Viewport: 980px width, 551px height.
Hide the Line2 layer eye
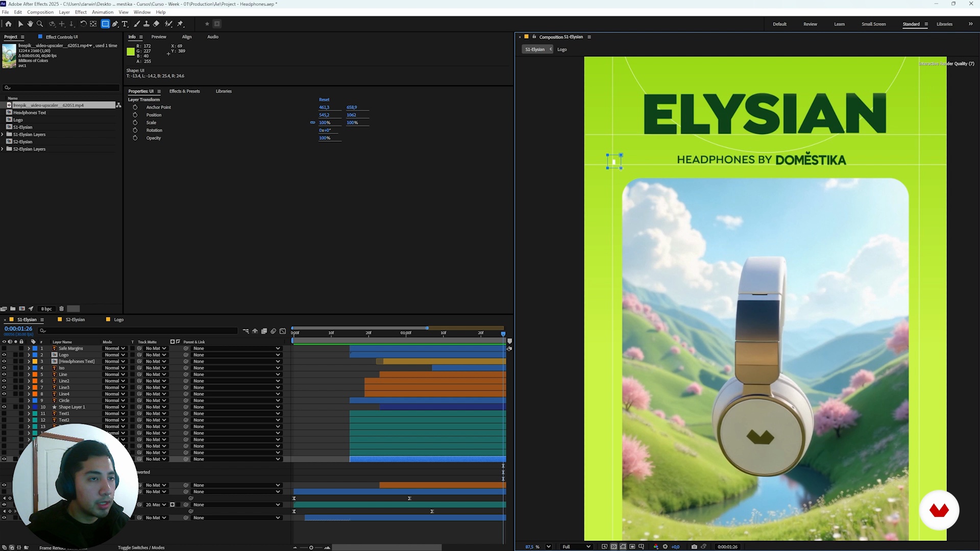[4, 381]
